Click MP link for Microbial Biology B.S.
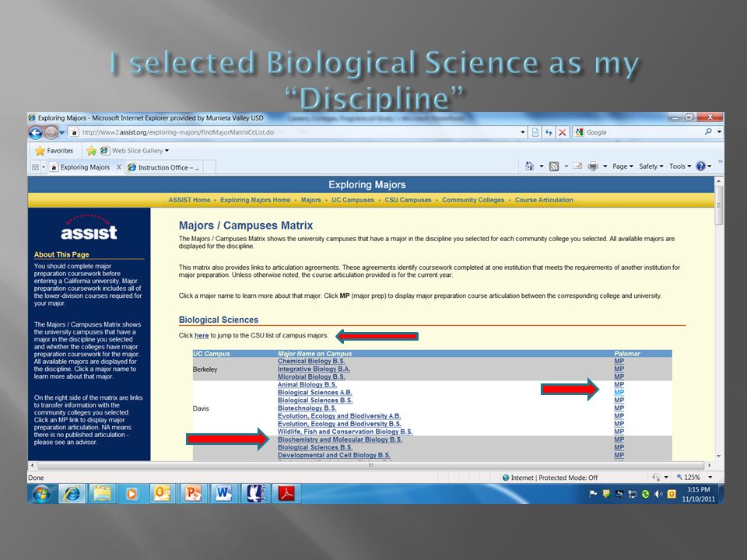 pos(619,376)
